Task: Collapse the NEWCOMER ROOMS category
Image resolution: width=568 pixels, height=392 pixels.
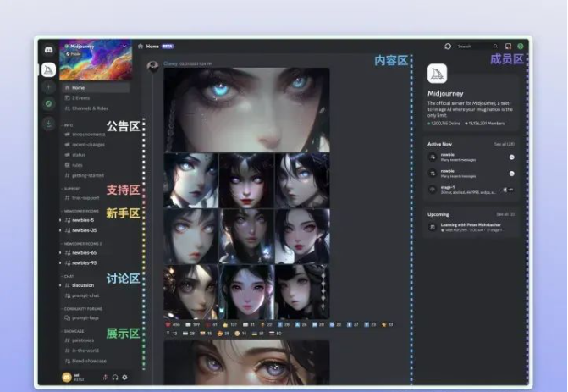Action: click(80, 211)
